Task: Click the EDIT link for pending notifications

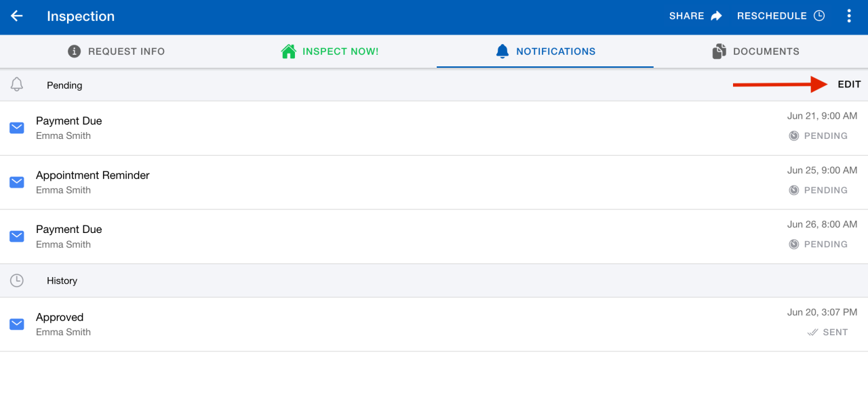Action: tap(849, 85)
